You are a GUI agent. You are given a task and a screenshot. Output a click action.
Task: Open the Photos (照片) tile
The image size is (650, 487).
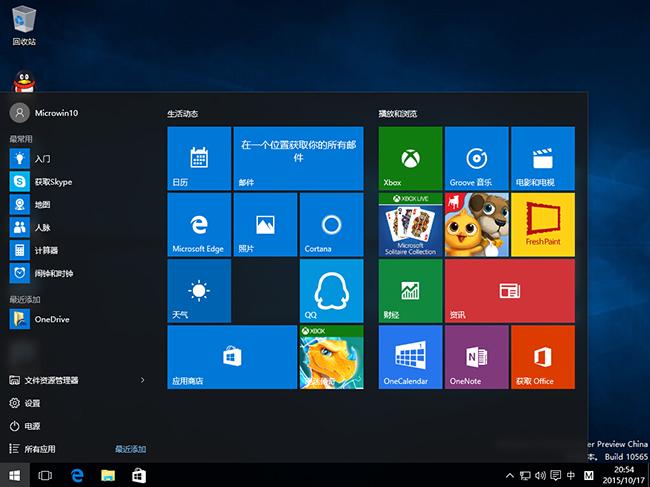(265, 225)
